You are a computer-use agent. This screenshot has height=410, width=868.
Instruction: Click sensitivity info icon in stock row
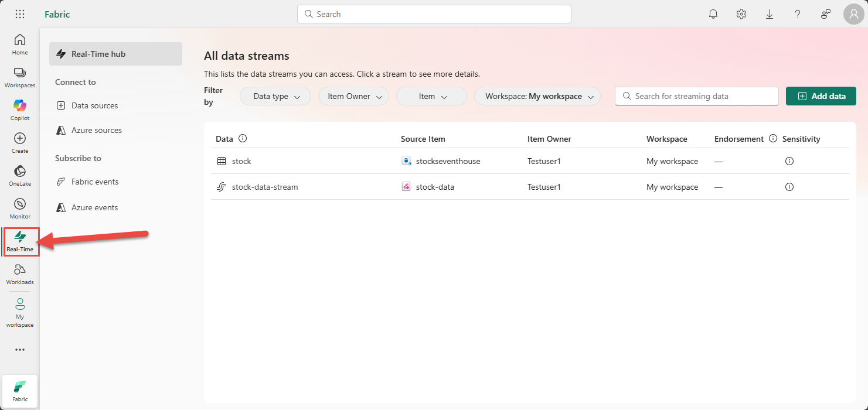click(789, 161)
